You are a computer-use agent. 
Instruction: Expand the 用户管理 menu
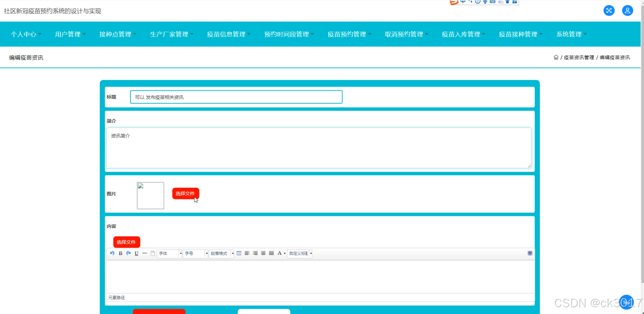70,34
